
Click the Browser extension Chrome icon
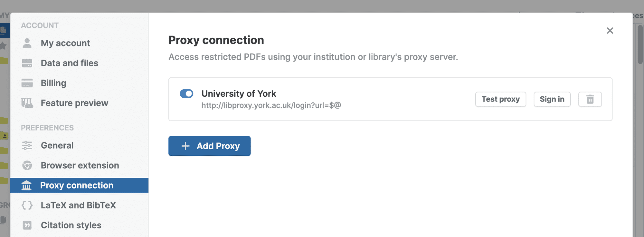tap(27, 165)
